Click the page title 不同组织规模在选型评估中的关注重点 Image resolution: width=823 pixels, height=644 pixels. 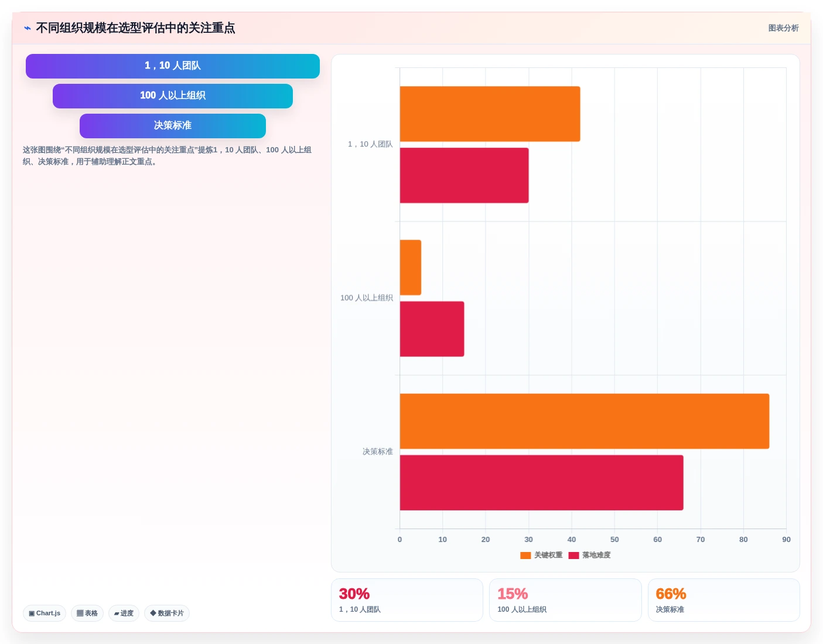point(135,28)
